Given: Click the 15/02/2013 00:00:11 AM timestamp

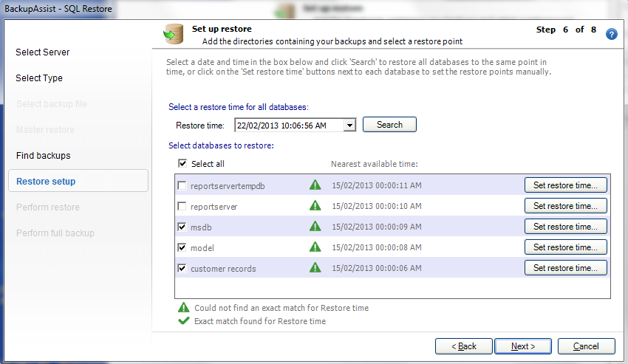Looking at the screenshot, I should [x=377, y=185].
